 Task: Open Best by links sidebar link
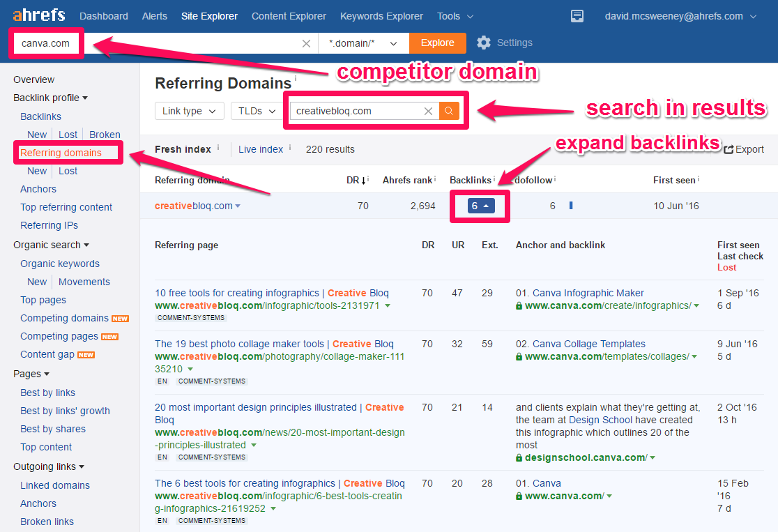click(x=47, y=393)
